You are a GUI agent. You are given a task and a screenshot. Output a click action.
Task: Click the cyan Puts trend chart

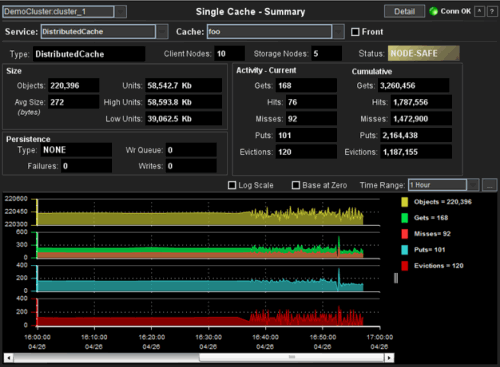pyautogui.click(x=208, y=279)
